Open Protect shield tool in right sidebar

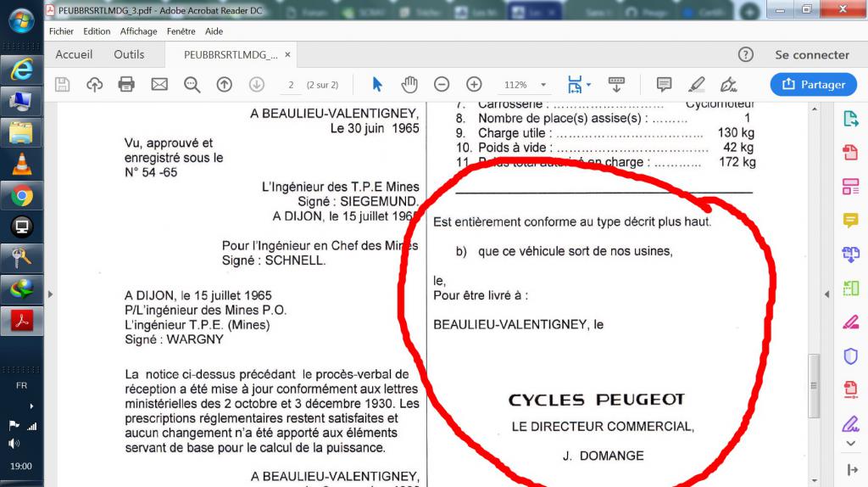(851, 355)
